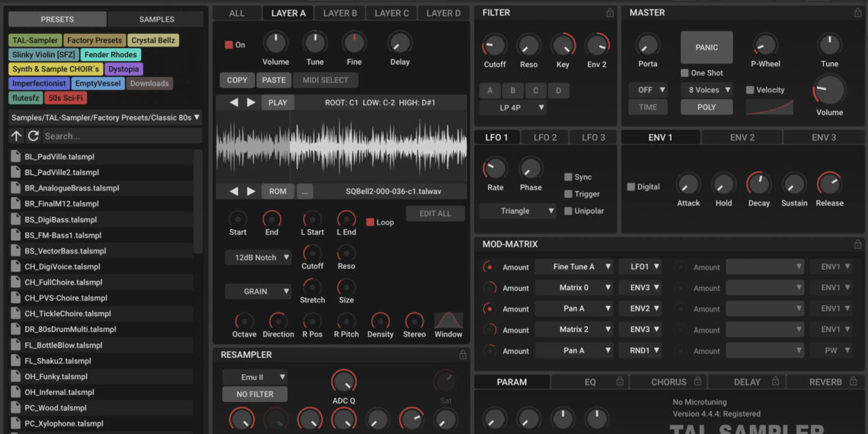Expand the Emu II resampler dropdown
Screen dimensions: 868x434
(x=254, y=377)
